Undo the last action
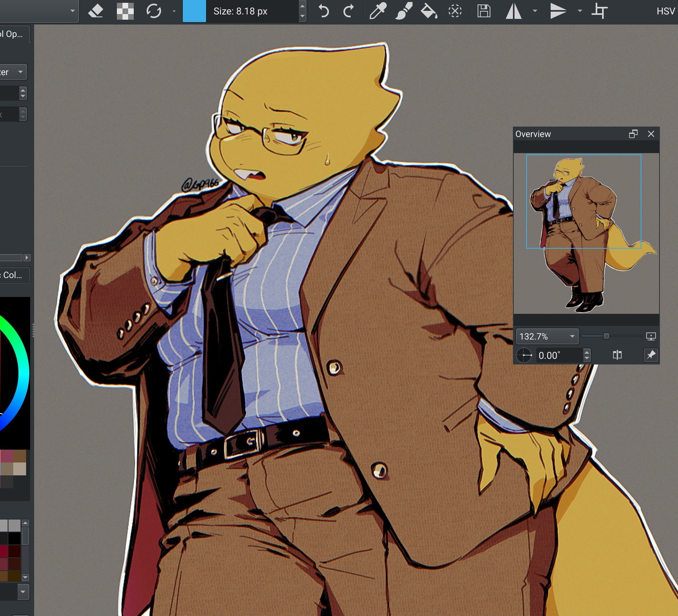The height and width of the screenshot is (616, 678). pos(323,11)
